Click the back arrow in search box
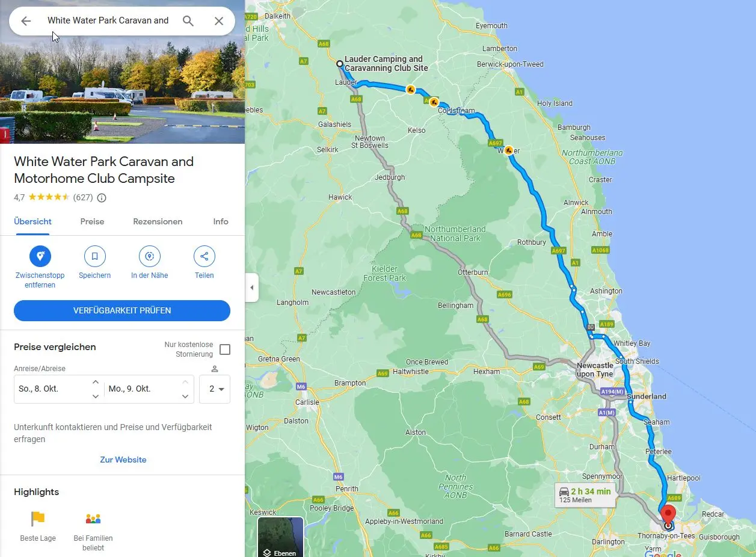Screen dimensions: 756x557 tap(26, 21)
